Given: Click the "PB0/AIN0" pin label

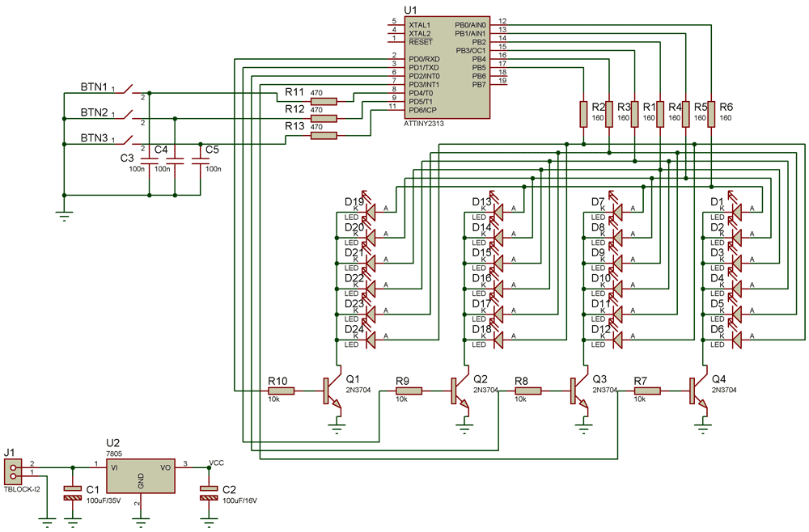Looking at the screenshot, I should tap(470, 25).
